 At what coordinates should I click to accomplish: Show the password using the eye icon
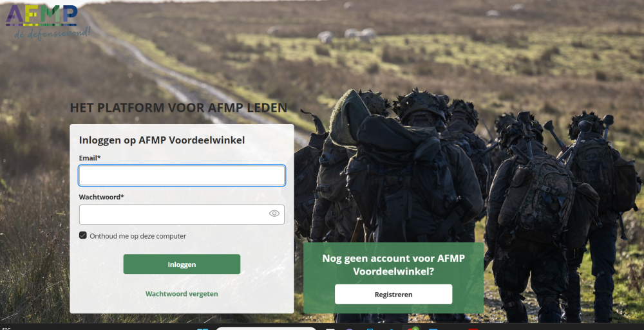point(274,214)
